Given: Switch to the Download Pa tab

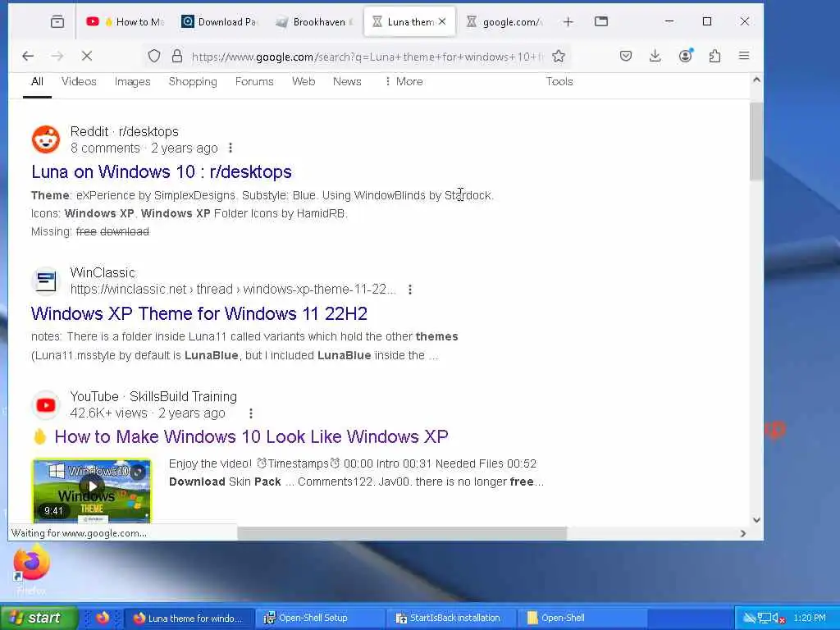Looking at the screenshot, I should tap(220, 22).
